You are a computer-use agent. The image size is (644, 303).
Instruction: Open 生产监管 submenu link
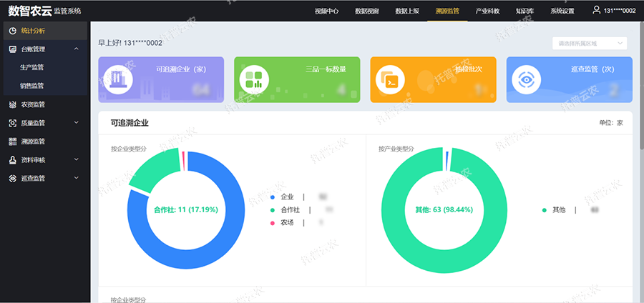coord(31,67)
